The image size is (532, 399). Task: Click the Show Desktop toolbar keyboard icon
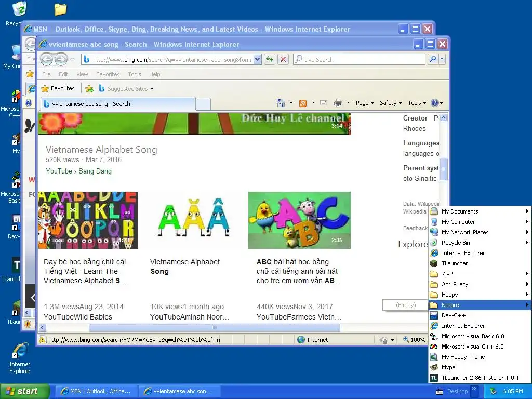(440, 392)
